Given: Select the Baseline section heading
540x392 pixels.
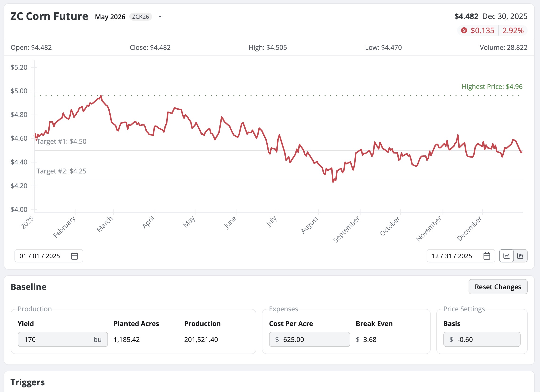Looking at the screenshot, I should tap(28, 287).
